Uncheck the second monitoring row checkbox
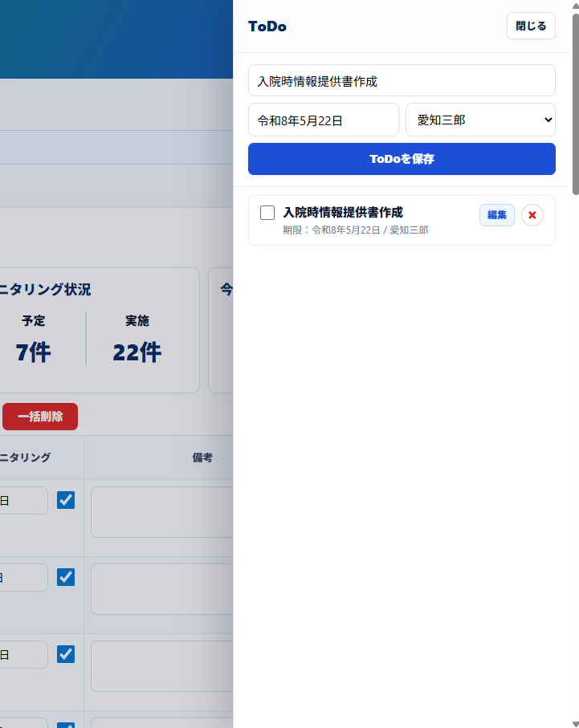This screenshot has width=579, height=728. click(x=66, y=577)
